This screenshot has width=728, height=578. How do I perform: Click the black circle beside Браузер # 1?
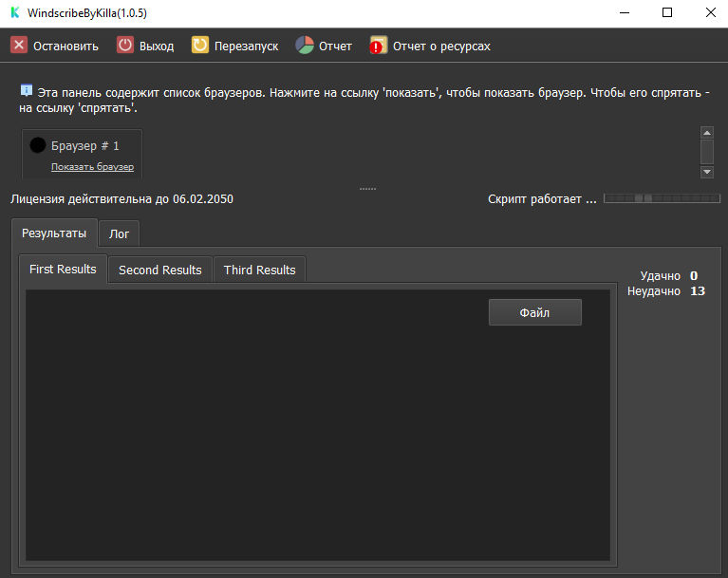[x=38, y=146]
